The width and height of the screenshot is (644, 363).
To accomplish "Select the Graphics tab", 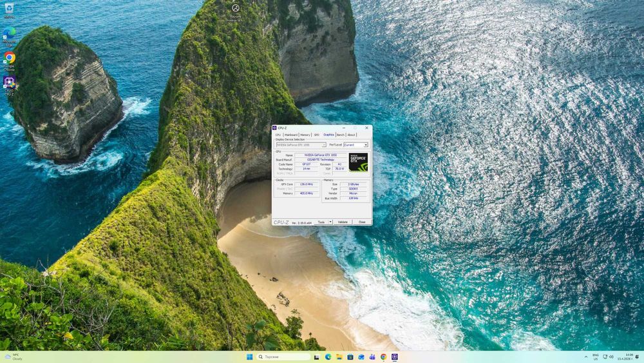I will pyautogui.click(x=328, y=135).
